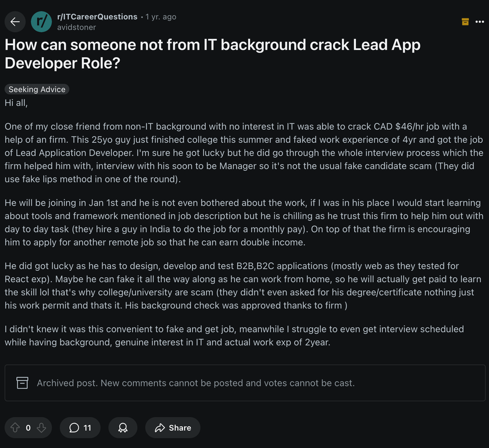The height and width of the screenshot is (448, 489).
Task: Give an award using the award icon
Action: tap(123, 427)
